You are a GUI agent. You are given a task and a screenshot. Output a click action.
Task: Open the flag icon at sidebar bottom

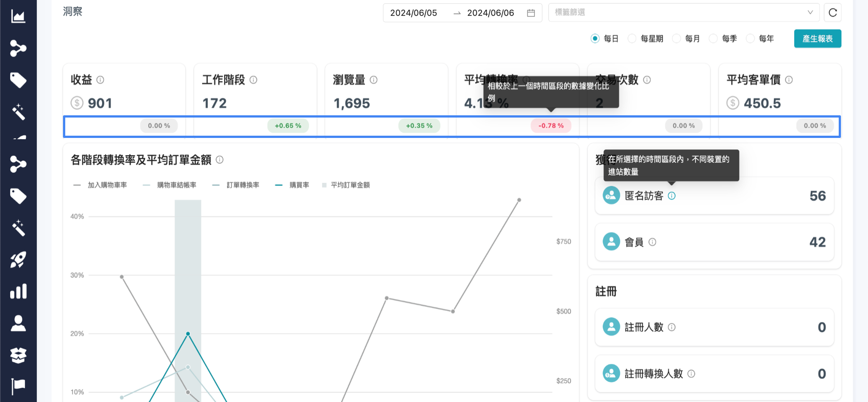[17, 385]
